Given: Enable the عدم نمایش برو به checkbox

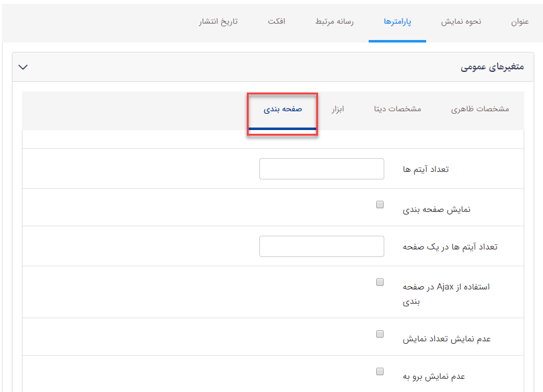Looking at the screenshot, I should click(379, 371).
